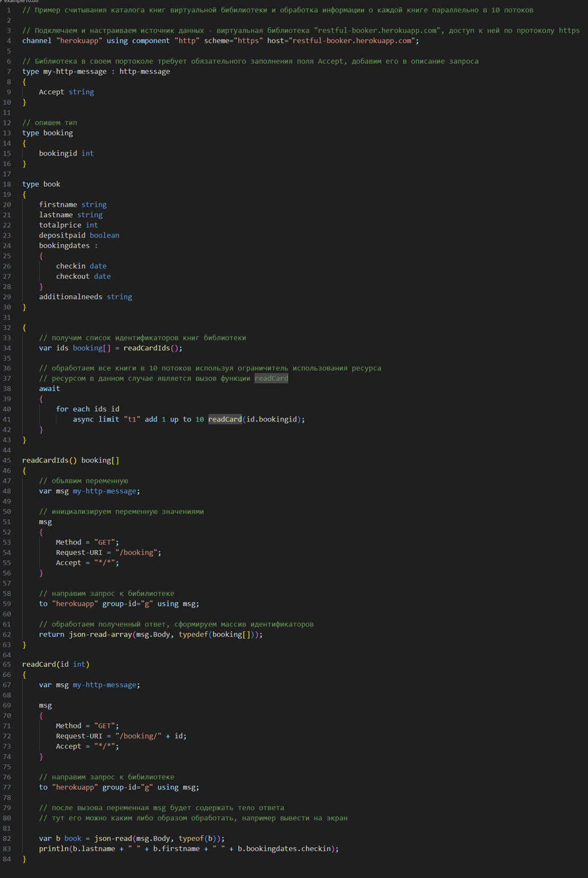Click line number 18 beside type book
The height and width of the screenshot is (878, 588).
point(7,184)
